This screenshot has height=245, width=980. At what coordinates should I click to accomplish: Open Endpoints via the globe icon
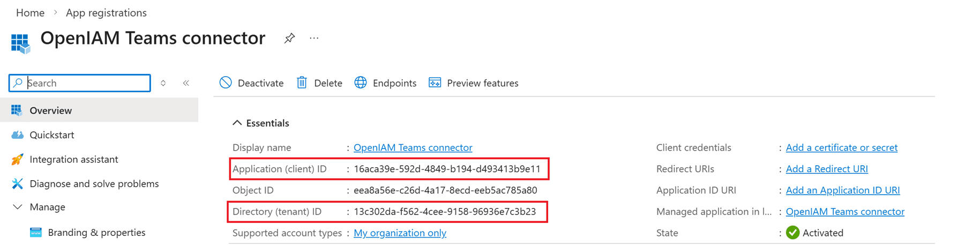pyautogui.click(x=361, y=83)
